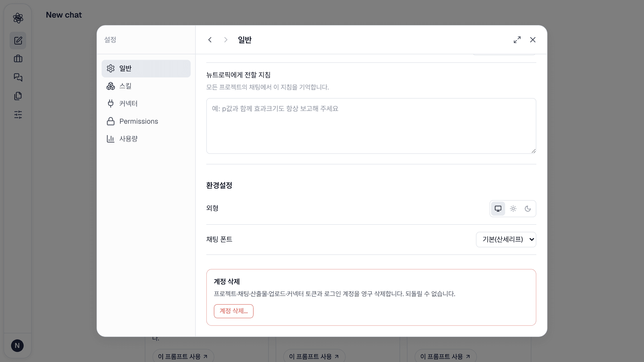644x362 pixels.
Task: Click the 환경설정 section heading
Action: 219,185
